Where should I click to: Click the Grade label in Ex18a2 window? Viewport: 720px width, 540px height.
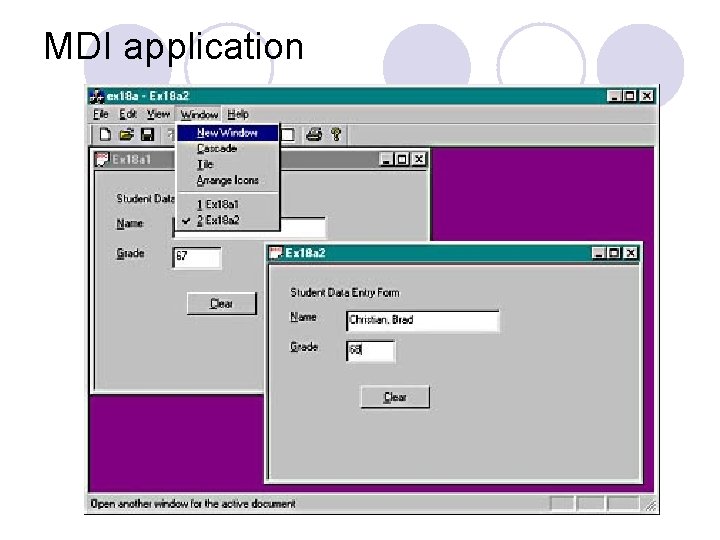pos(304,347)
